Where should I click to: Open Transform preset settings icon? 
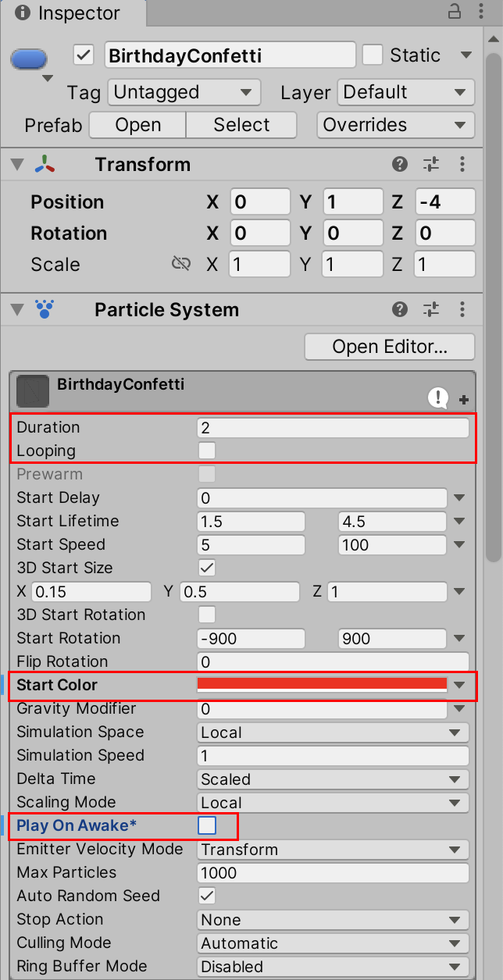click(x=431, y=165)
